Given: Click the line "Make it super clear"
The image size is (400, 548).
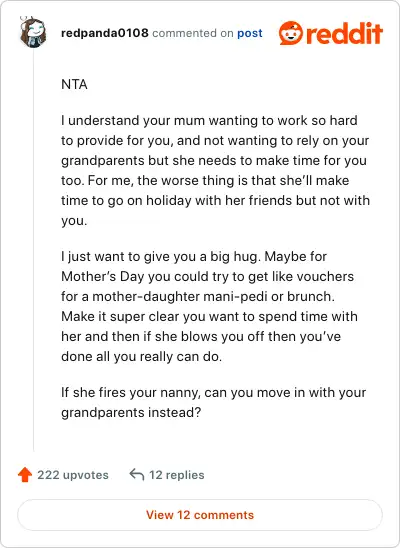Looking at the screenshot, I should tap(209, 316).
